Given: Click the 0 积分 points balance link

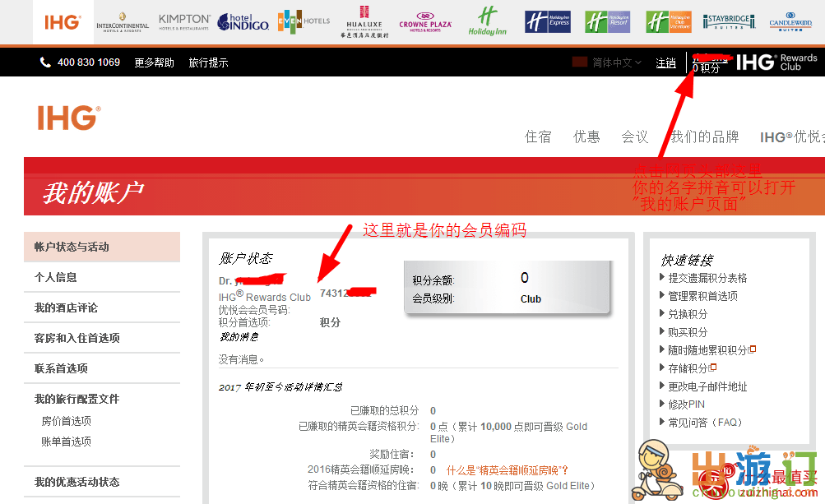Looking at the screenshot, I should click(706, 68).
